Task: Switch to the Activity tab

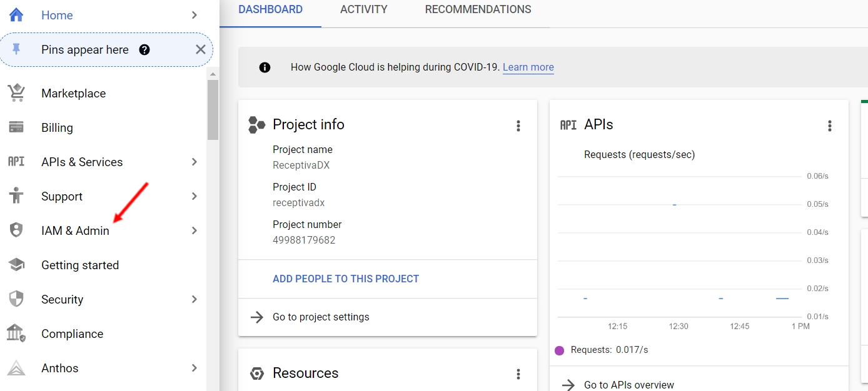Action: pos(363,10)
